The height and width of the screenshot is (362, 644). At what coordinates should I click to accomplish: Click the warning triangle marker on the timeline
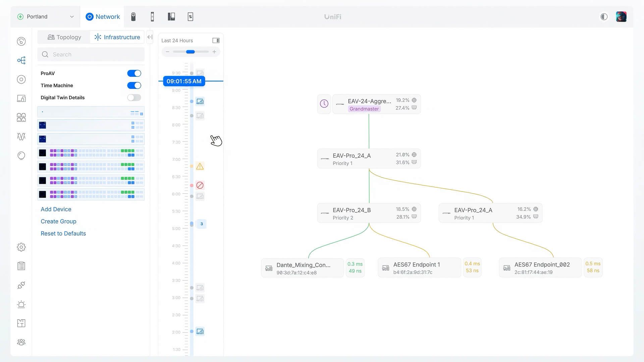[200, 166]
